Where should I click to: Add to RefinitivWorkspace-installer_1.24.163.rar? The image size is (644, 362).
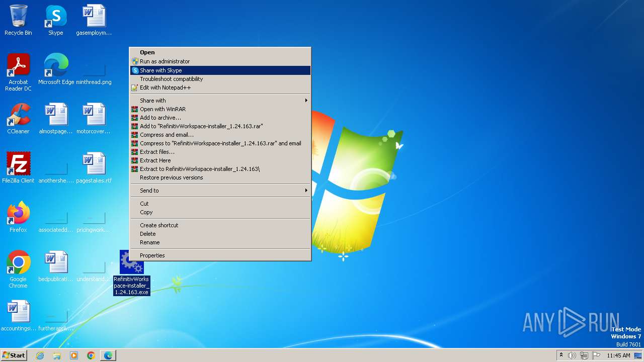click(220, 126)
